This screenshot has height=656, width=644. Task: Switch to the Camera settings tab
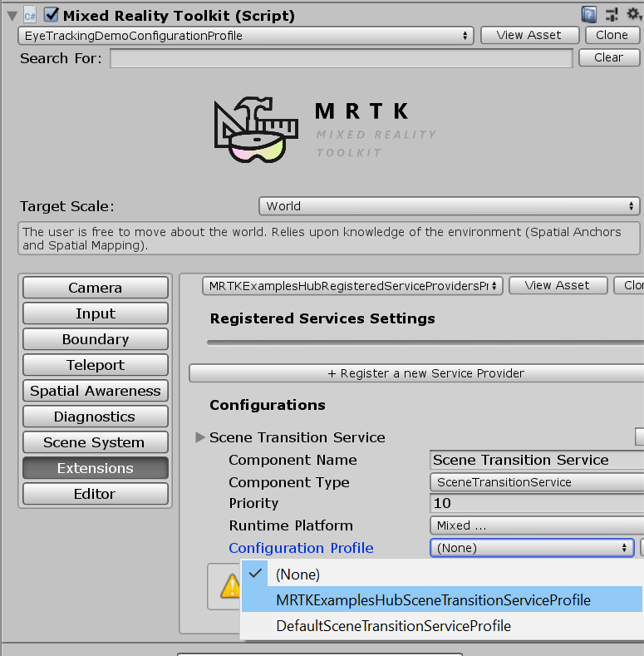pyautogui.click(x=96, y=288)
